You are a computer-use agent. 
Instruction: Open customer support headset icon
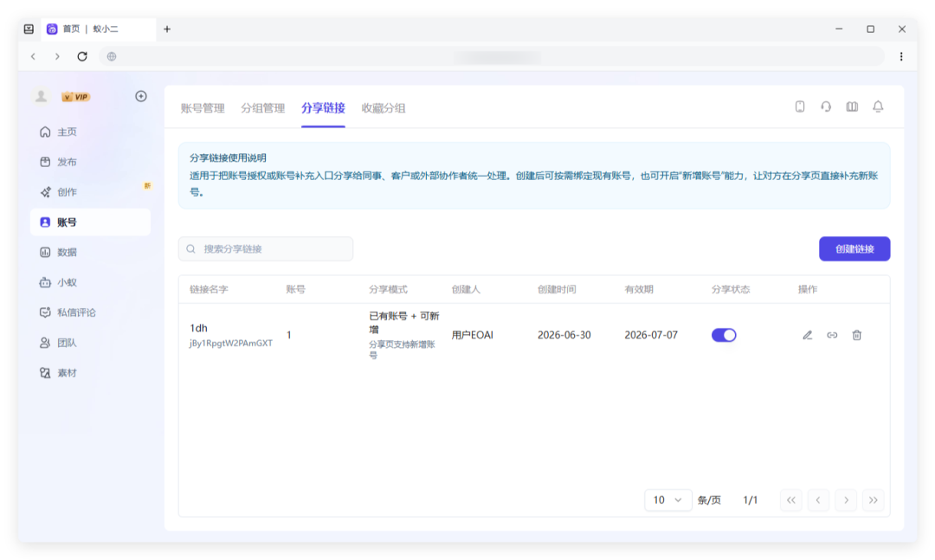826,106
